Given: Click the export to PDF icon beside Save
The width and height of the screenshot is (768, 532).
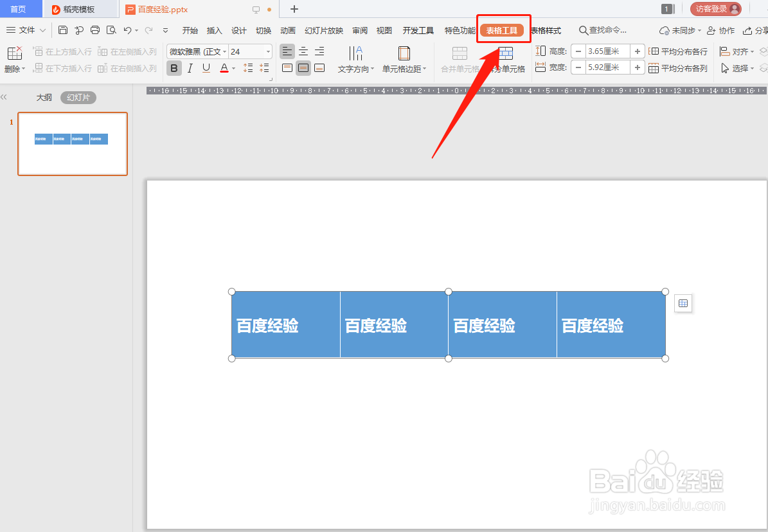Looking at the screenshot, I should [x=79, y=30].
